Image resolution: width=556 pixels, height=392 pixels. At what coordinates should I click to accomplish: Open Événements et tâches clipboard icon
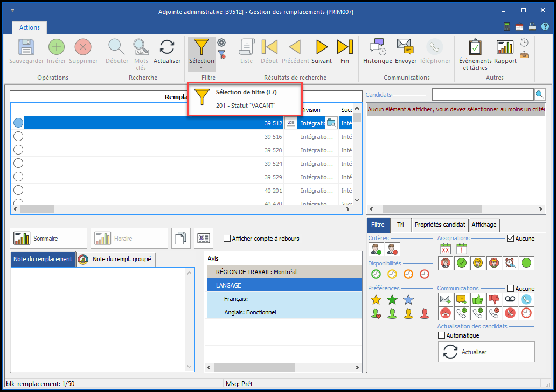pyautogui.click(x=475, y=47)
